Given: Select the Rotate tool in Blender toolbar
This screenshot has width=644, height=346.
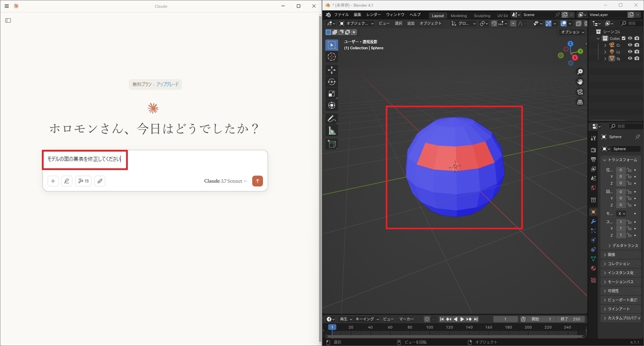Looking at the screenshot, I should (x=332, y=82).
